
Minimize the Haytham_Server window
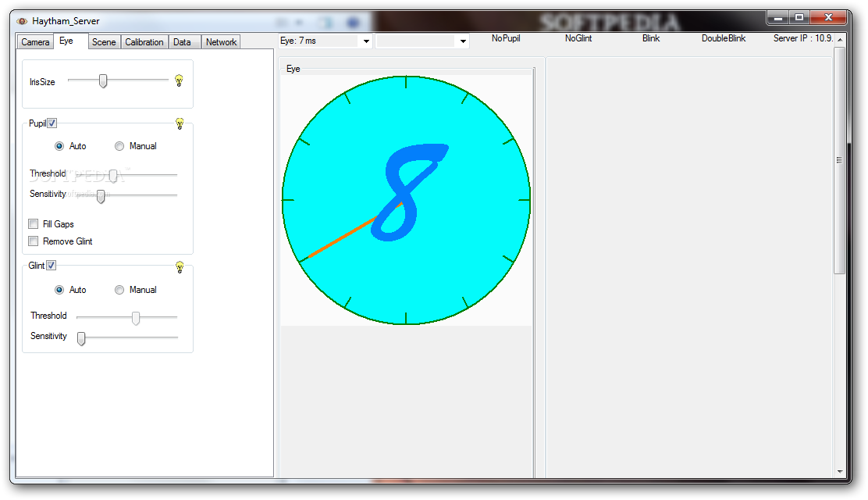tap(777, 18)
